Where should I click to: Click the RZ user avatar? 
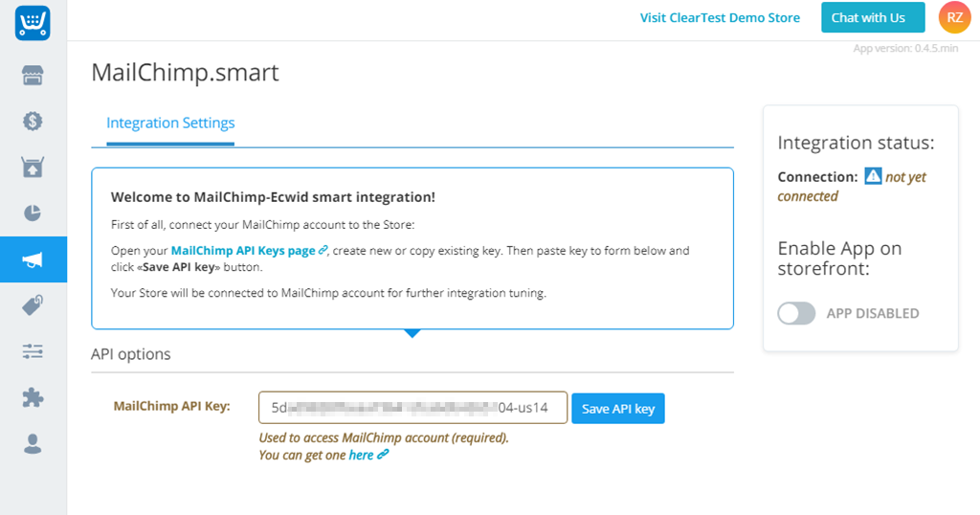point(954,17)
